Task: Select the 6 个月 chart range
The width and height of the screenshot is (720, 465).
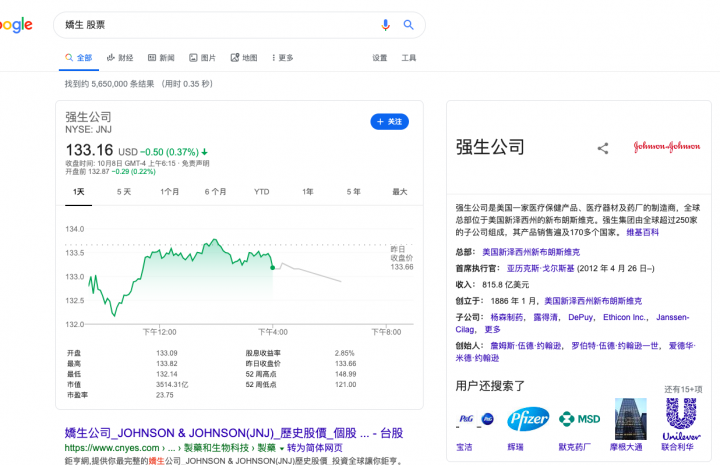Action: (x=215, y=191)
